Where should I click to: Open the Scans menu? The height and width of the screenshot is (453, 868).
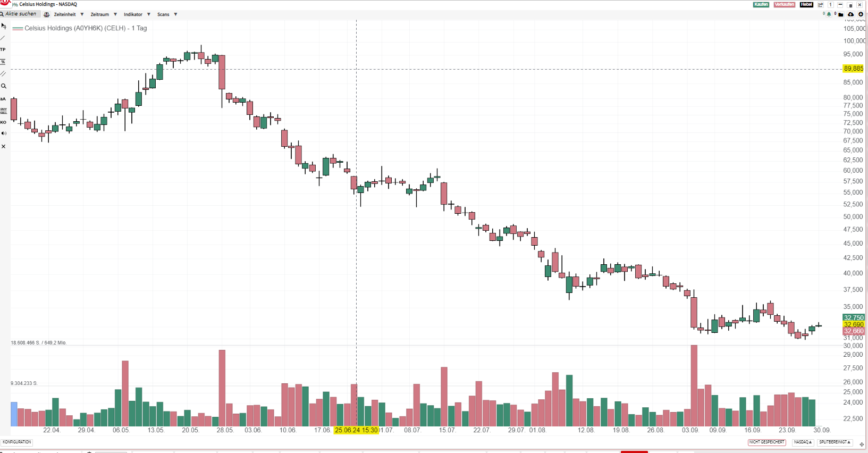pos(167,14)
